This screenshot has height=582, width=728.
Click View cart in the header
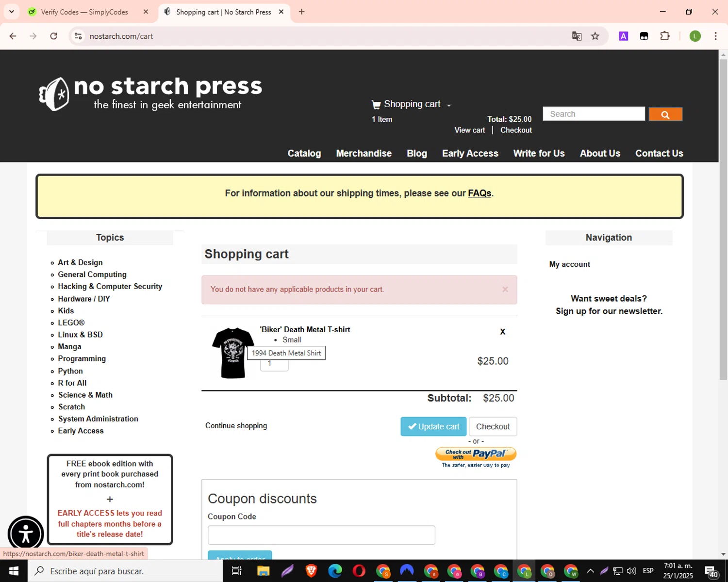click(469, 130)
